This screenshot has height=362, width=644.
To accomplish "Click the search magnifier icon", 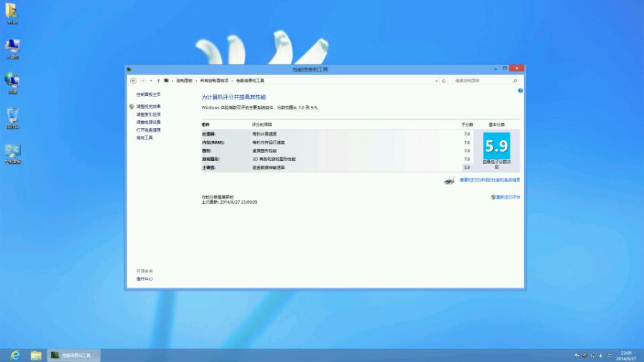I will [x=514, y=81].
